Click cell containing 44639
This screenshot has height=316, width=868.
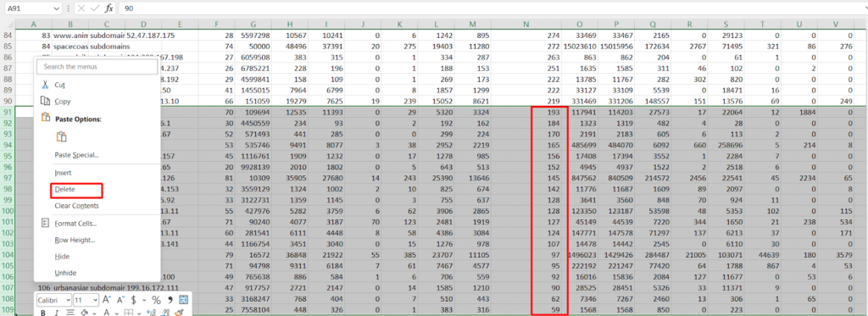point(763,254)
